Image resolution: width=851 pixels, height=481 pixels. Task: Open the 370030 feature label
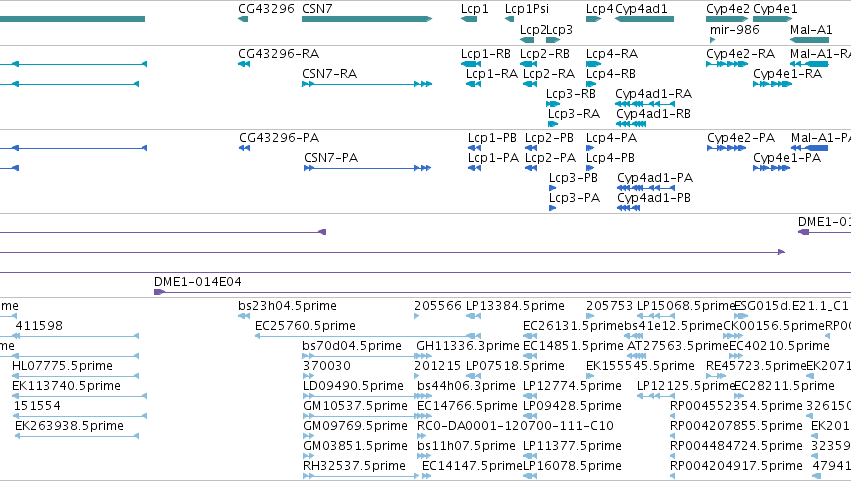pos(327,366)
